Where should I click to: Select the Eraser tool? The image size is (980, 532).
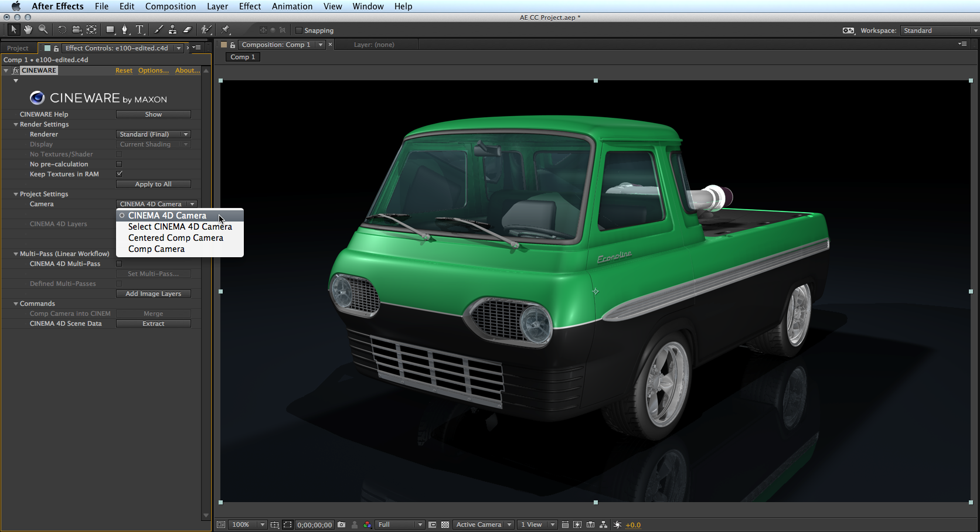tap(187, 29)
